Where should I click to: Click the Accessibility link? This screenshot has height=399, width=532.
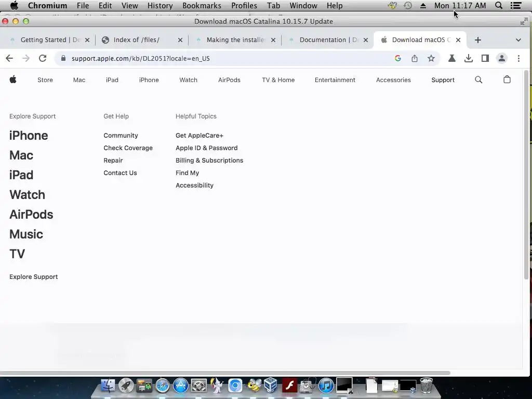click(194, 185)
